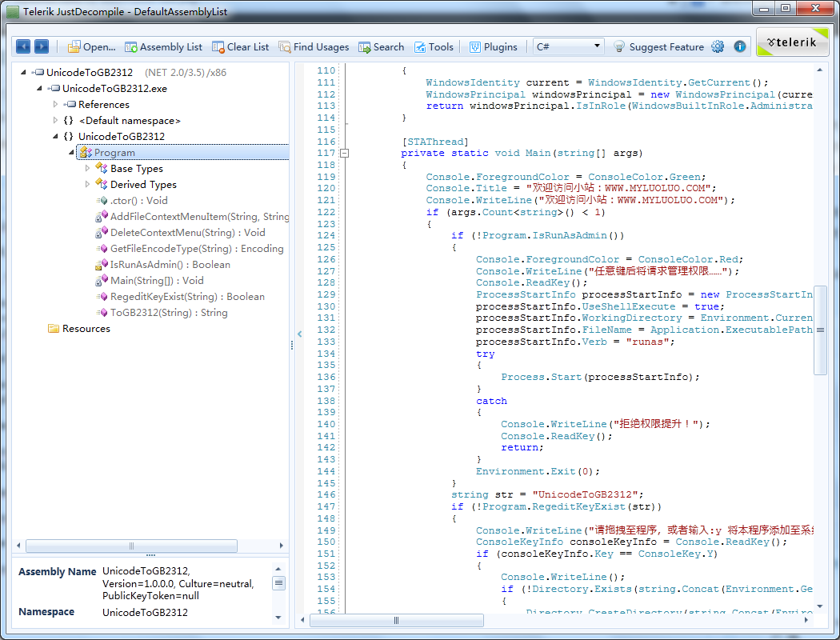Click code view scroll down arrow
This screenshot has height=640, width=840.
point(820,606)
